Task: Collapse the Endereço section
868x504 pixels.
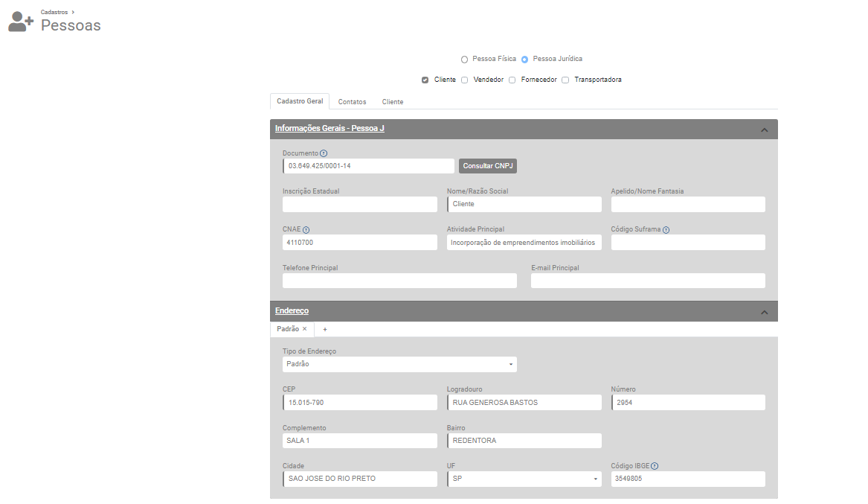Action: (x=764, y=312)
